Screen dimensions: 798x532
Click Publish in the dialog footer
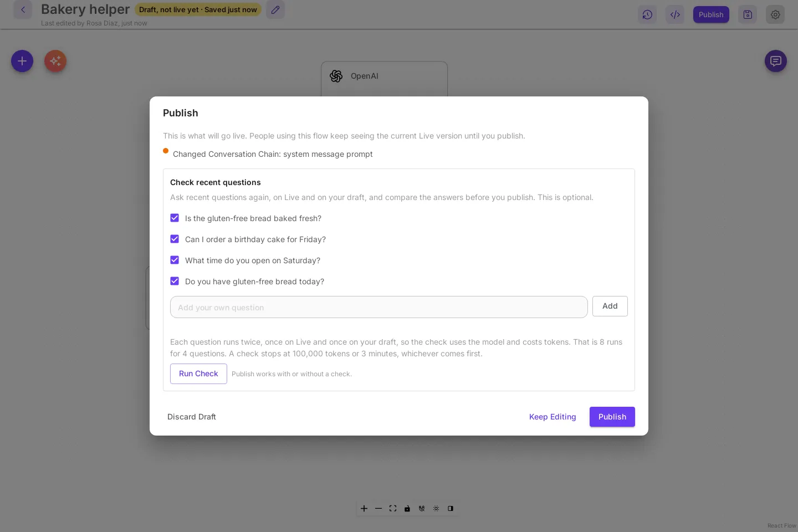click(612, 417)
